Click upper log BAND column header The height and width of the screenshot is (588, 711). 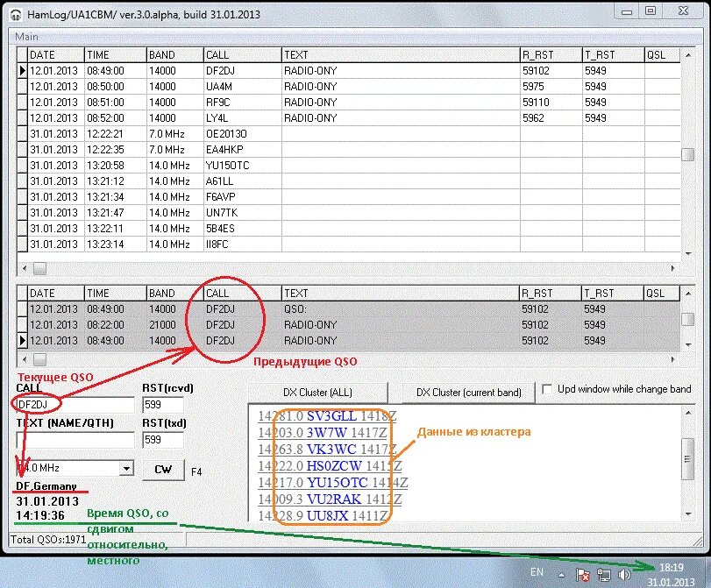[175, 55]
